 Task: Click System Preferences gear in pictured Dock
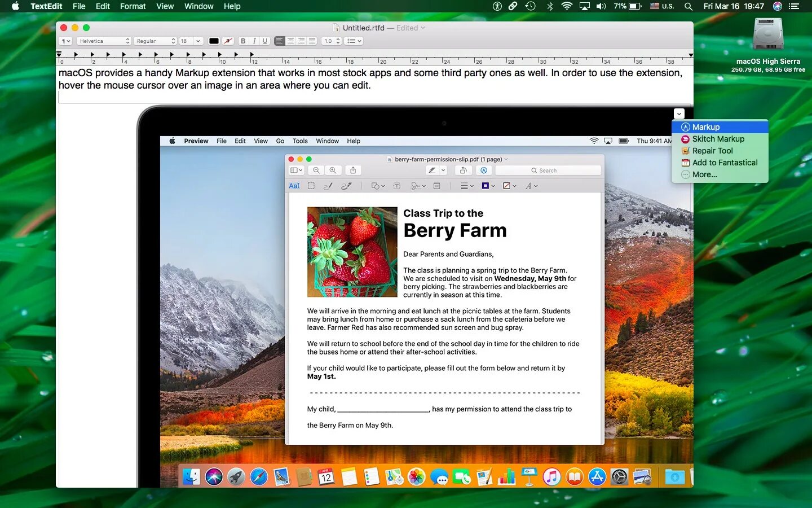tap(619, 477)
